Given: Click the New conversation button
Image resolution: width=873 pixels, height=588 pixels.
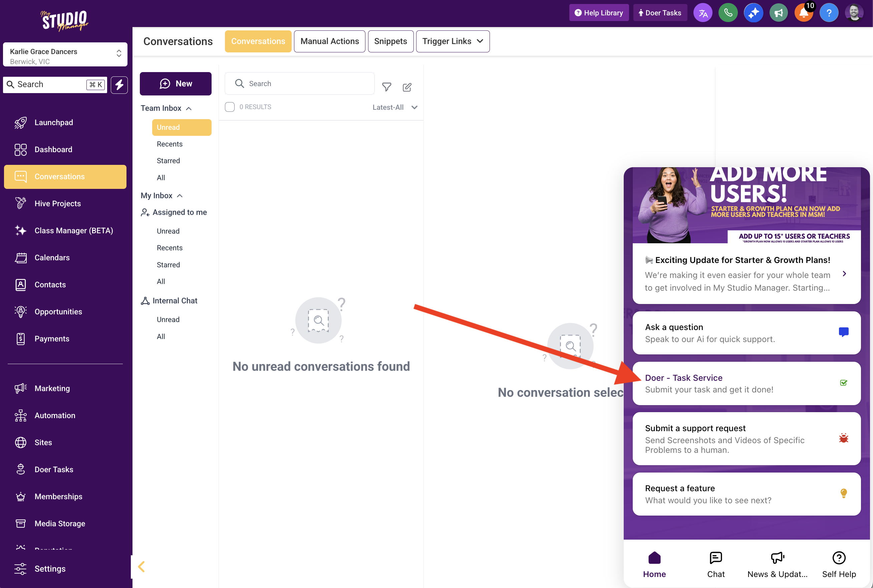Looking at the screenshot, I should pyautogui.click(x=176, y=84).
